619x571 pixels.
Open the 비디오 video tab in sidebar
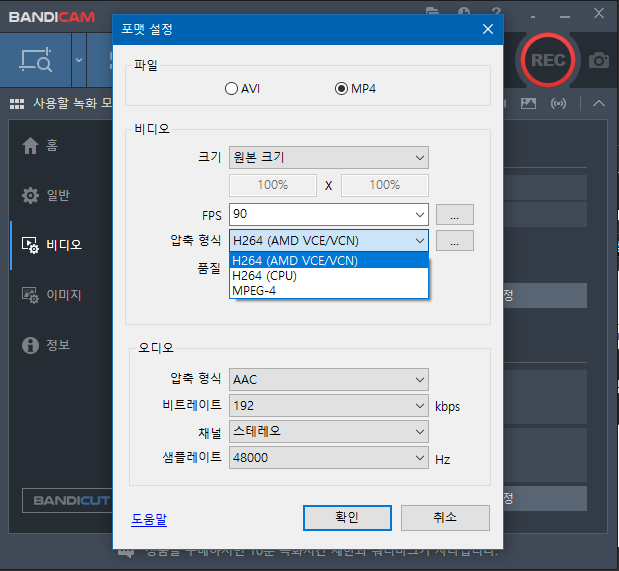(52, 245)
